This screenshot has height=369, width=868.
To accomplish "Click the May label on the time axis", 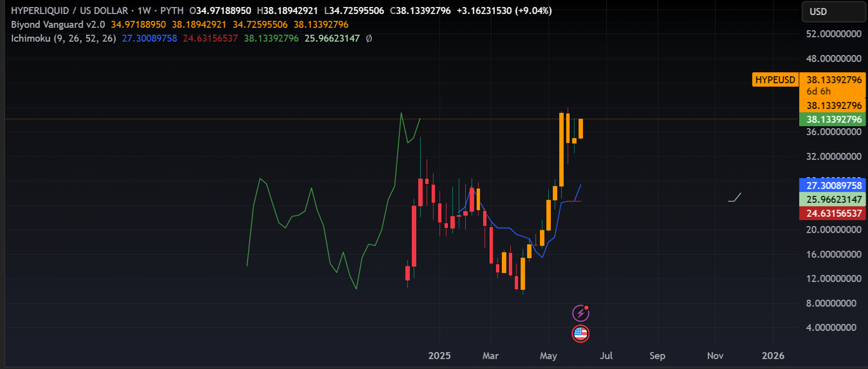I will coord(548,356).
